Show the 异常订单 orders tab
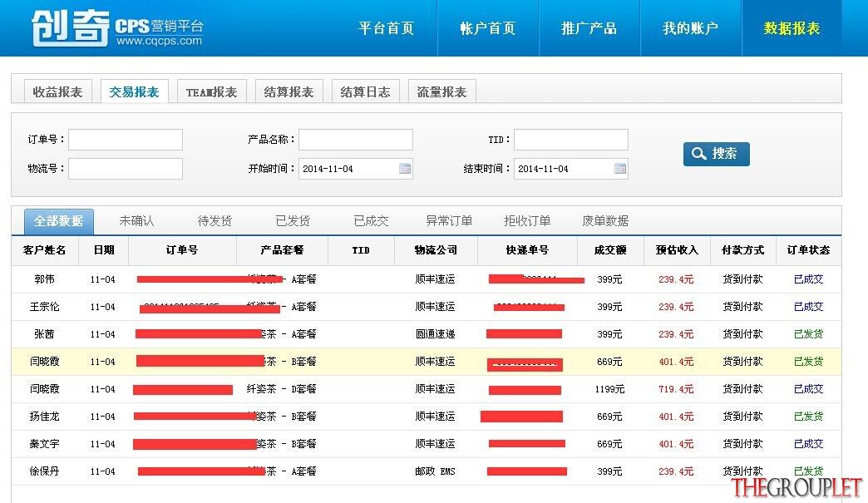Viewport: 868px width, 503px height. 449,221
